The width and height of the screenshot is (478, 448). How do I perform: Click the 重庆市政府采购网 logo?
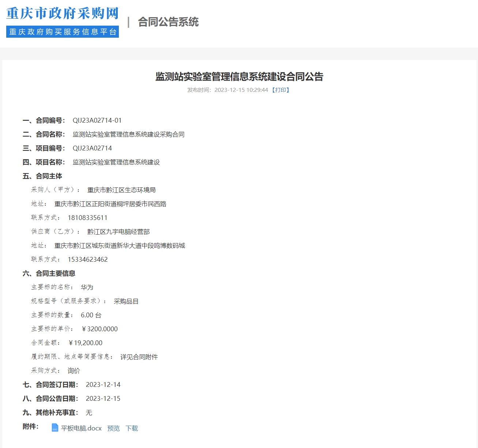(63, 14)
